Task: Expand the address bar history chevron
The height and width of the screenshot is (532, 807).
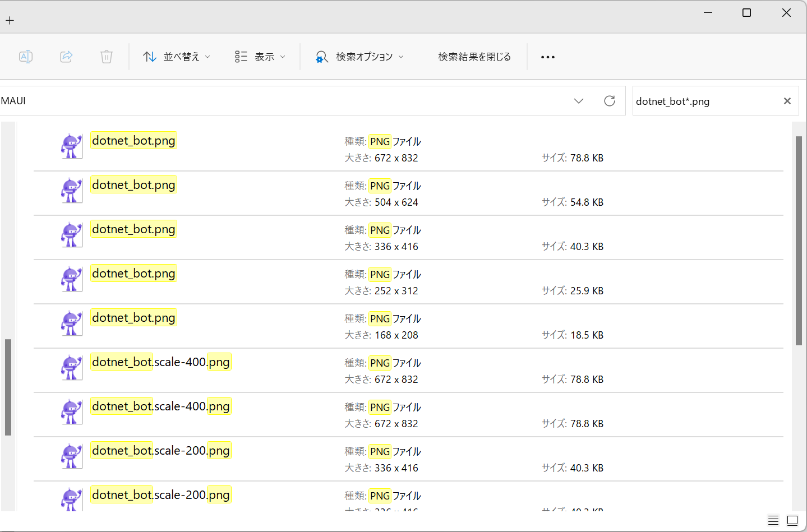Action: (579, 101)
